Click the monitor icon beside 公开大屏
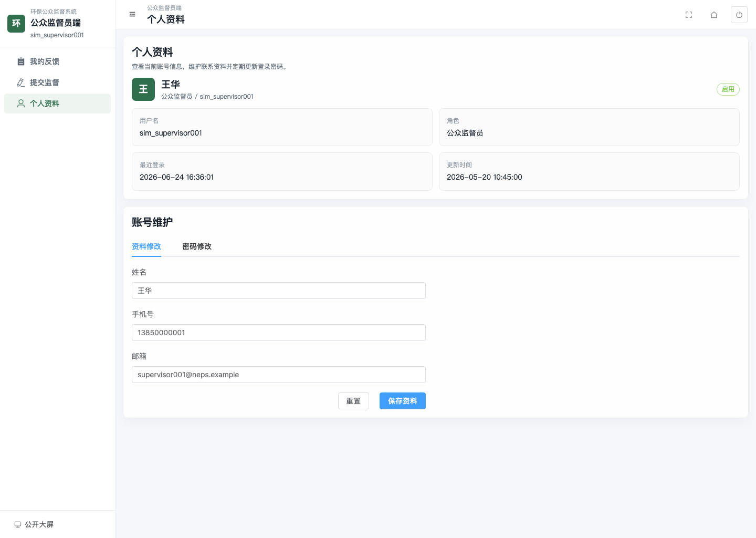 pyautogui.click(x=18, y=524)
